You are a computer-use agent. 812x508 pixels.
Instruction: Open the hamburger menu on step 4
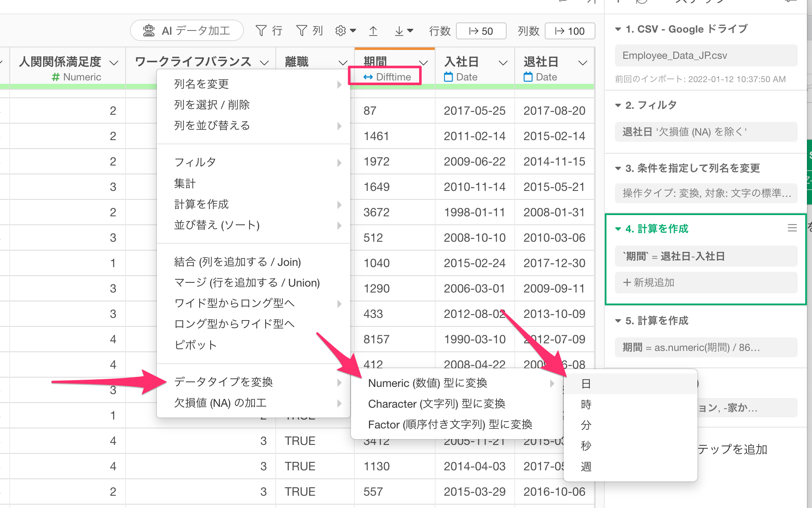pos(792,228)
